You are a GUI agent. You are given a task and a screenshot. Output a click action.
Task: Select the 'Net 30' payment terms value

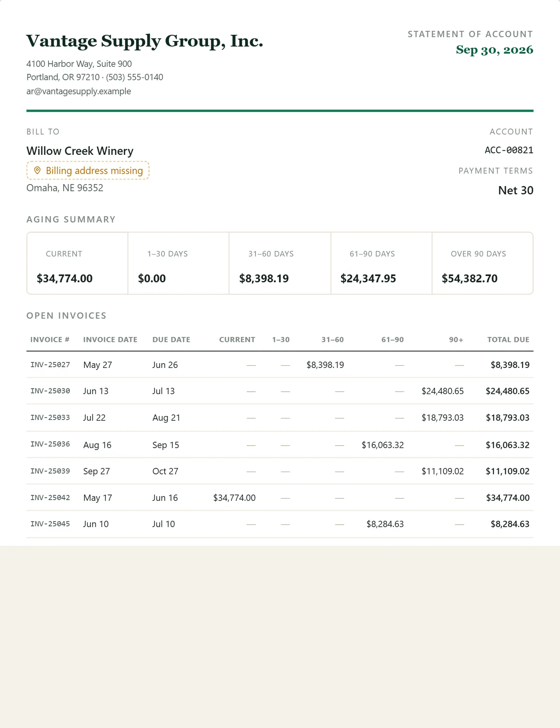tap(516, 190)
